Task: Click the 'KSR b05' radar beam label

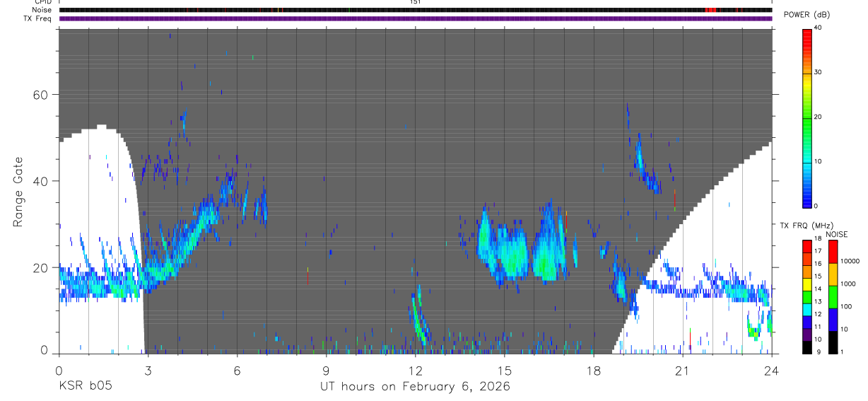Action: [85, 386]
